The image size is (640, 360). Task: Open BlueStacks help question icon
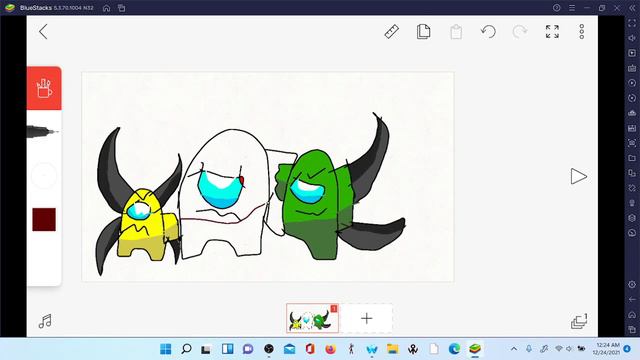pyautogui.click(x=556, y=8)
